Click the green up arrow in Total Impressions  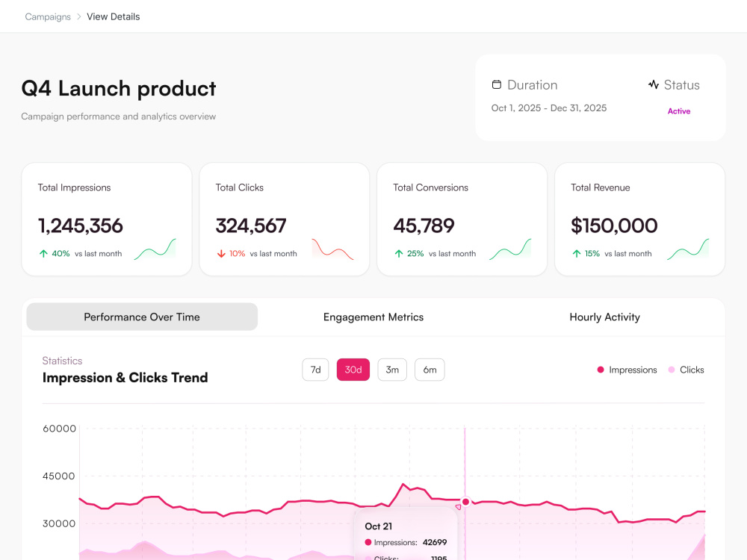pyautogui.click(x=43, y=253)
